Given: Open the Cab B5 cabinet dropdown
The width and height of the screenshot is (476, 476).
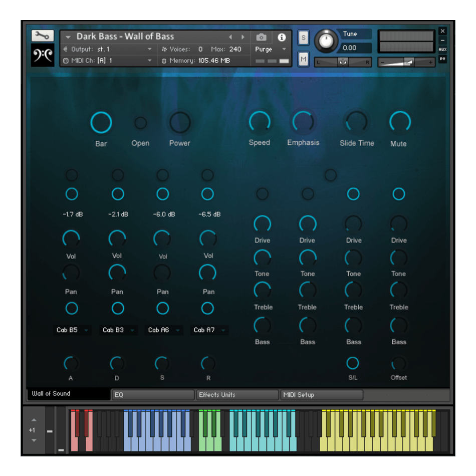Looking at the screenshot, I should [72, 330].
